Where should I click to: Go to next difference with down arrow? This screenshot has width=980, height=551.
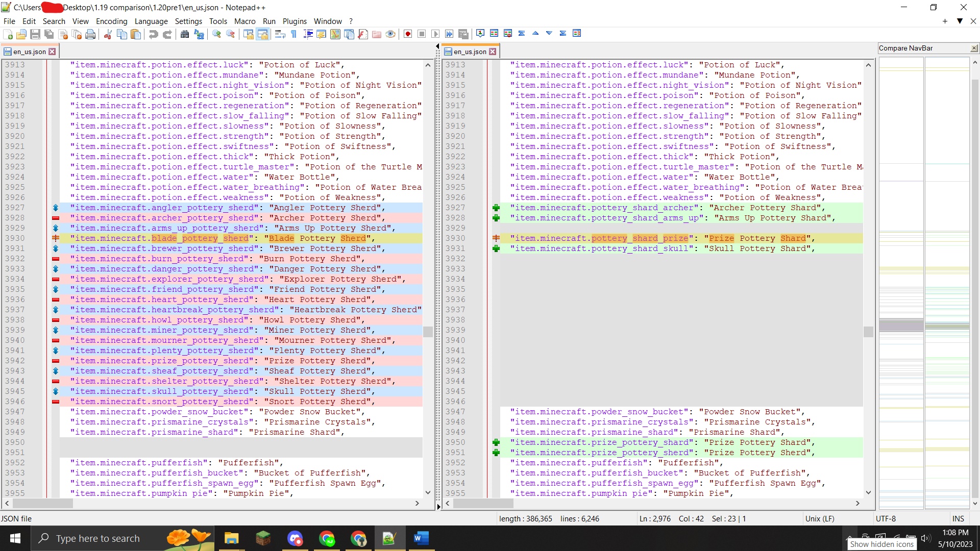click(x=549, y=34)
